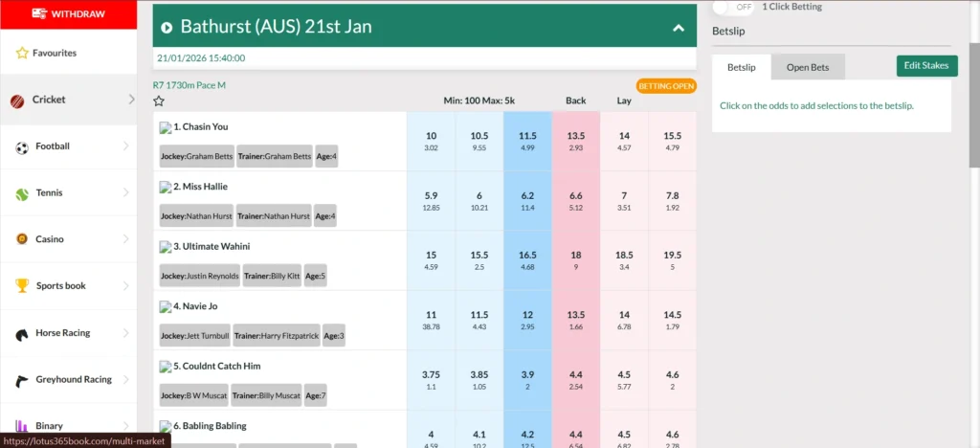Select the 5.9 odds for Miss Hallie
980x448 pixels.
pos(432,201)
